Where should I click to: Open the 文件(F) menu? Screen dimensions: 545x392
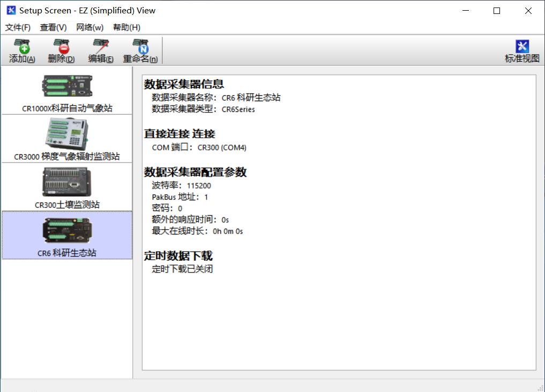(x=18, y=27)
